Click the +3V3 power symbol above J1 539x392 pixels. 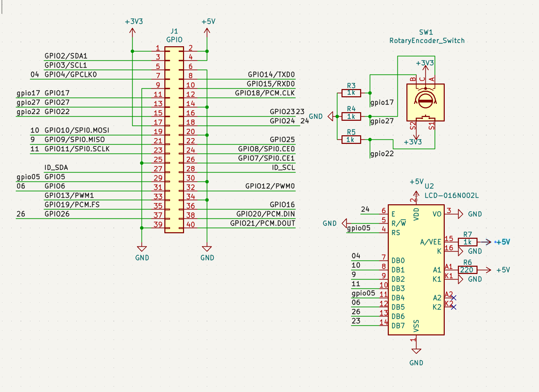(132, 31)
